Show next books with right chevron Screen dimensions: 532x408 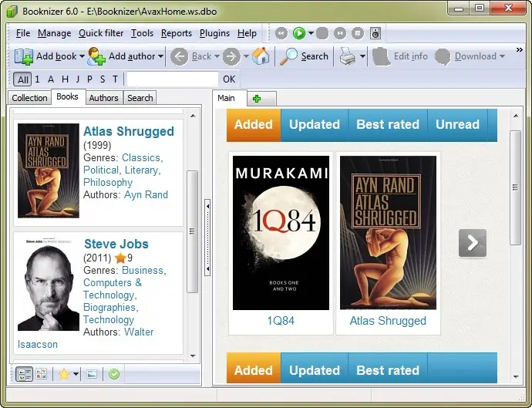[x=473, y=243]
